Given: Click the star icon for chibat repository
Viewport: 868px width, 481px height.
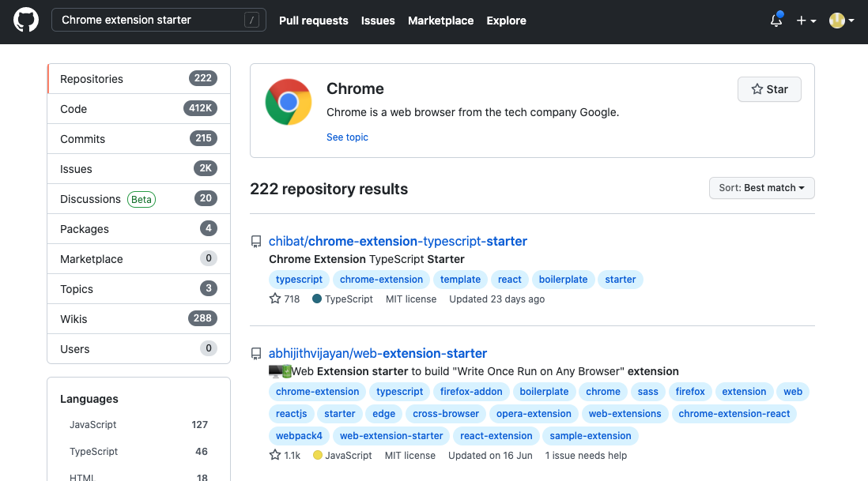Looking at the screenshot, I should (x=275, y=299).
